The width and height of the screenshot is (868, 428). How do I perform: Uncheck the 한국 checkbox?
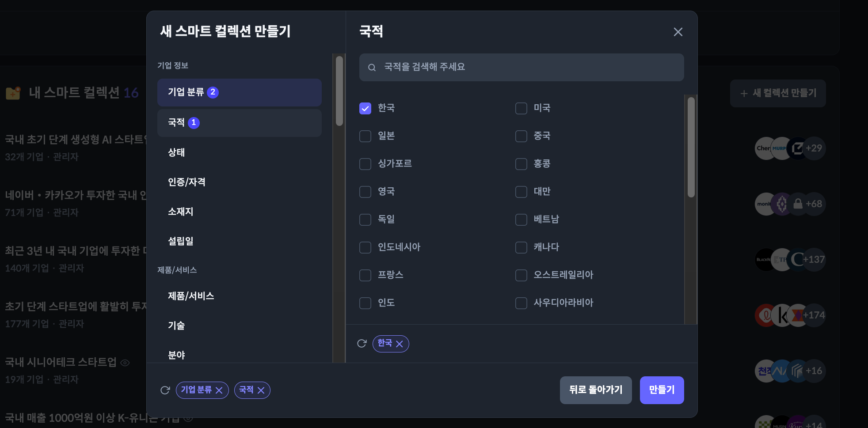[365, 108]
